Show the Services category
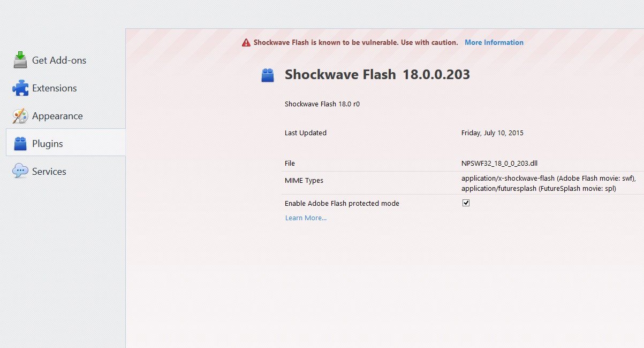Viewport: 644px width, 348px height. click(49, 172)
